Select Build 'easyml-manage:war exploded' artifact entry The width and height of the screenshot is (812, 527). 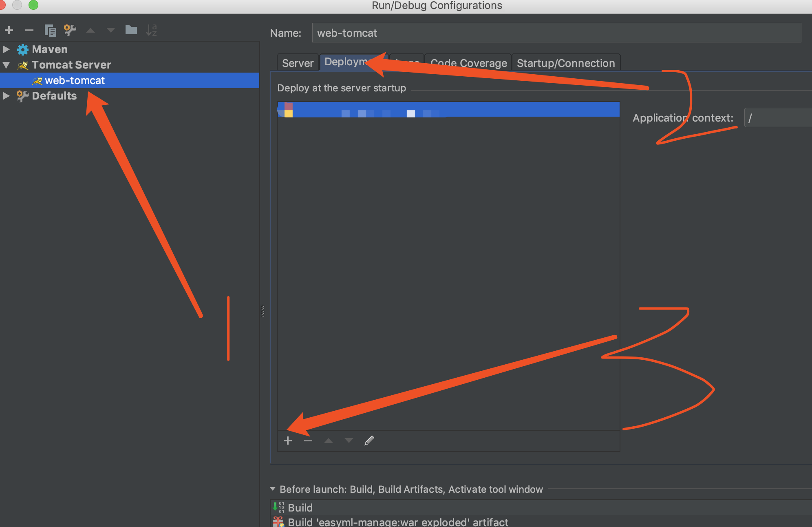tap(541, 522)
